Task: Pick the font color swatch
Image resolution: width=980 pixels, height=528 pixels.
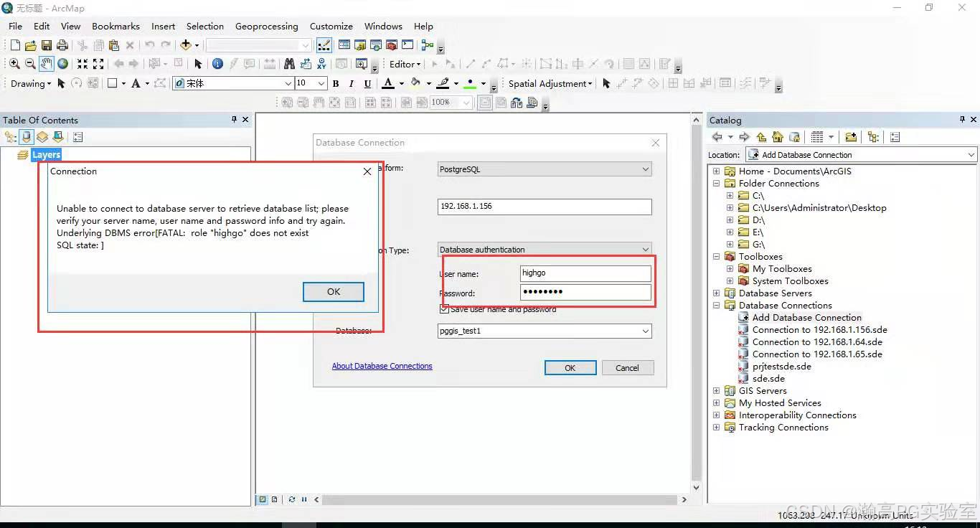Action: (388, 83)
